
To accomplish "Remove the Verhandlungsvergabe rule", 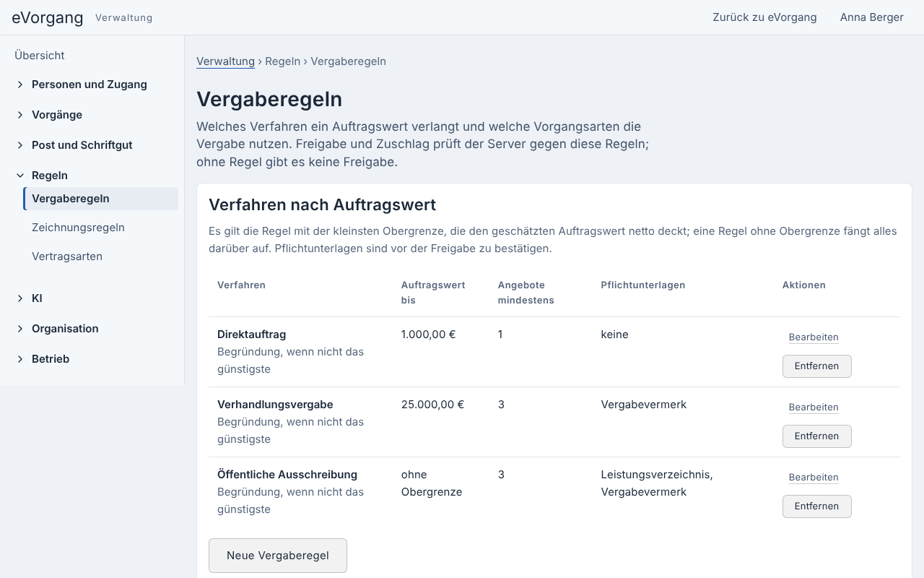I will pos(816,436).
